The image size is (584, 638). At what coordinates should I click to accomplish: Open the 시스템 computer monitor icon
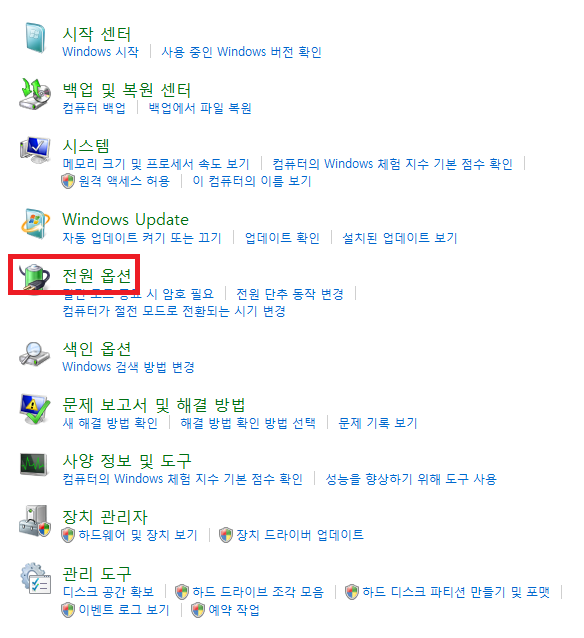(x=35, y=150)
